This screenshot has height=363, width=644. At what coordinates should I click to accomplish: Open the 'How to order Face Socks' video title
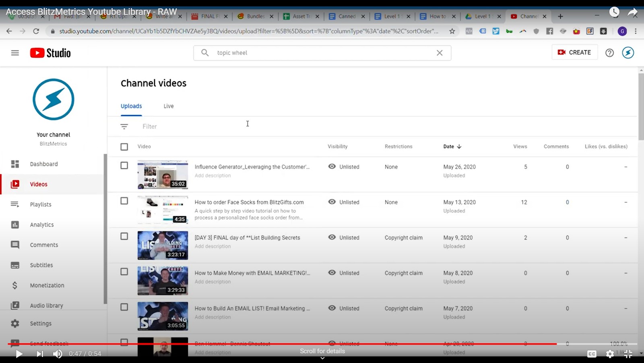(x=249, y=202)
